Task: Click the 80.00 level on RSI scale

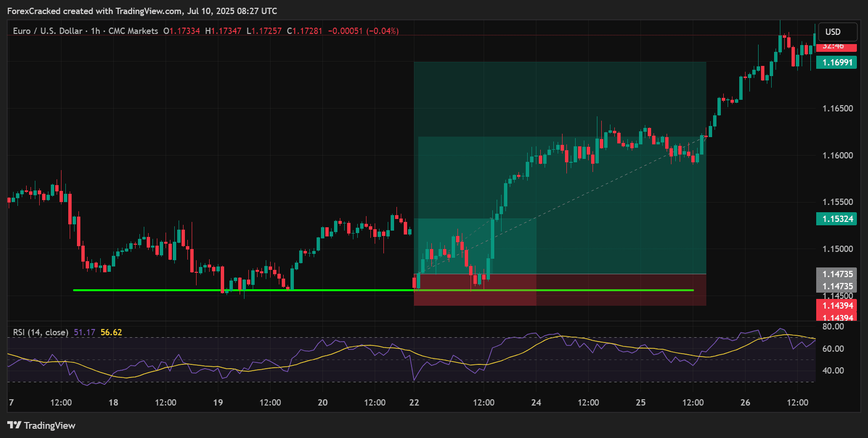Action: click(833, 327)
